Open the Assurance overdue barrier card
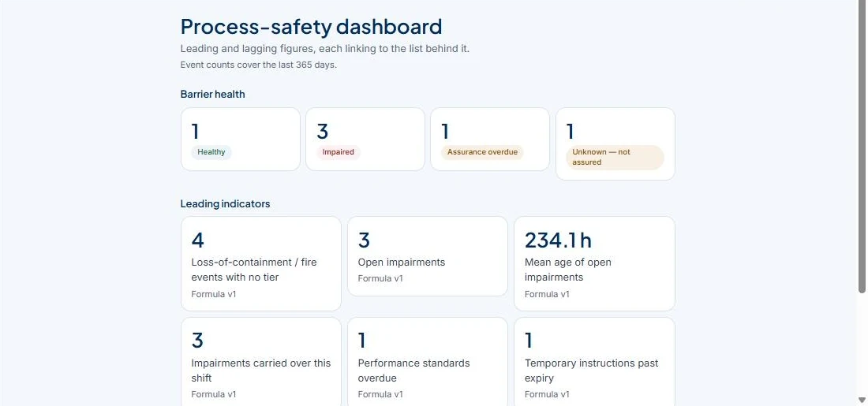 [490, 140]
